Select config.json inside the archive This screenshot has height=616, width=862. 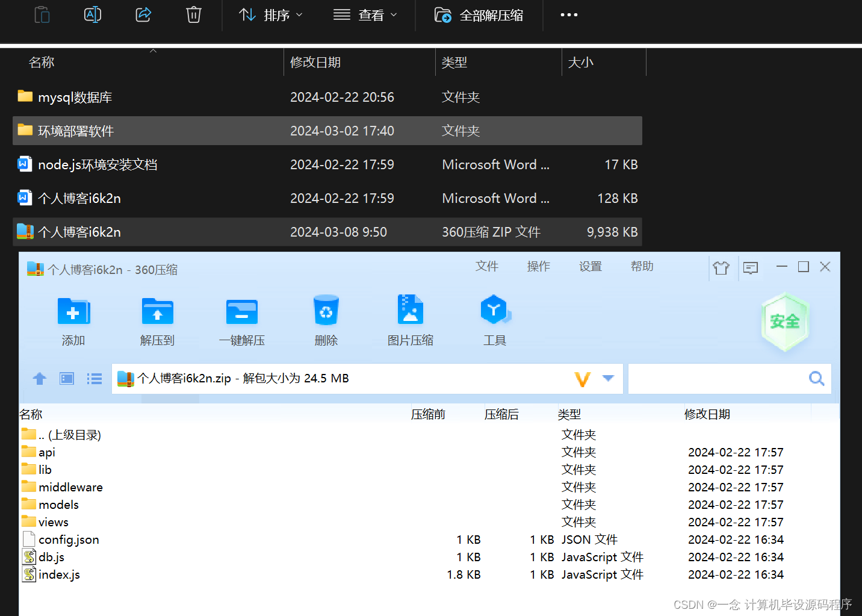(68, 540)
